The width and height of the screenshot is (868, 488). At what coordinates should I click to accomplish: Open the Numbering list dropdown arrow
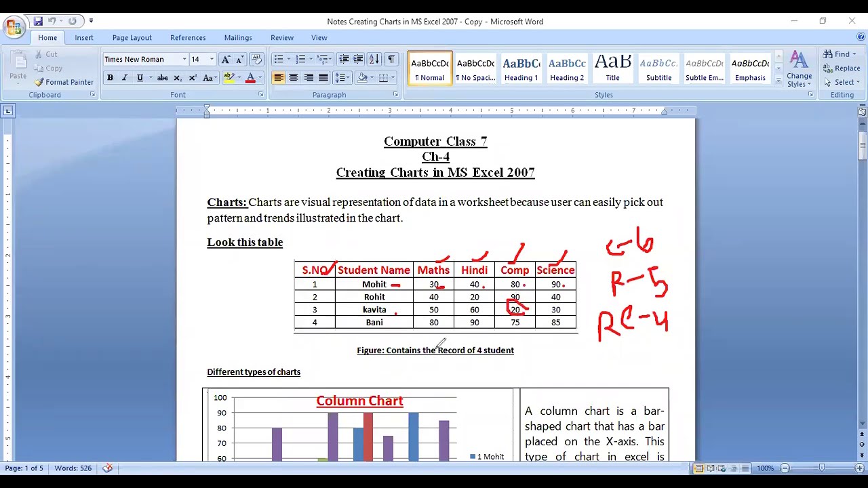(311, 60)
